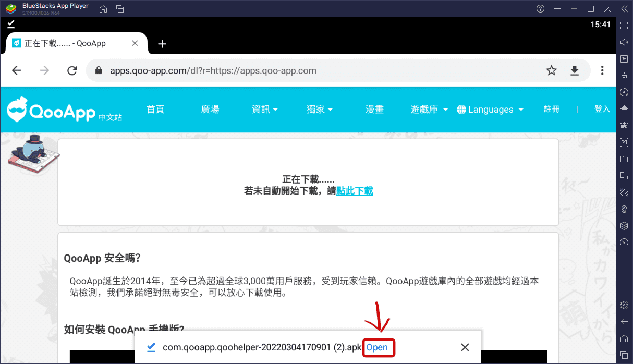Viewport: 633px width, 364px height.
Task: Bookmark this page via the star icon
Action: click(x=551, y=69)
